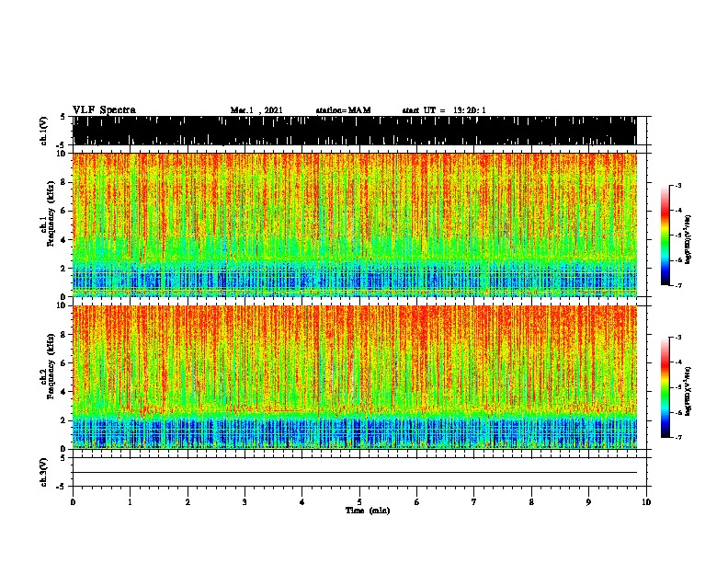Image resolution: width=728 pixels, height=563 pixels.
Task: Click time axis tick label 0
Action: pyautogui.click(x=73, y=502)
